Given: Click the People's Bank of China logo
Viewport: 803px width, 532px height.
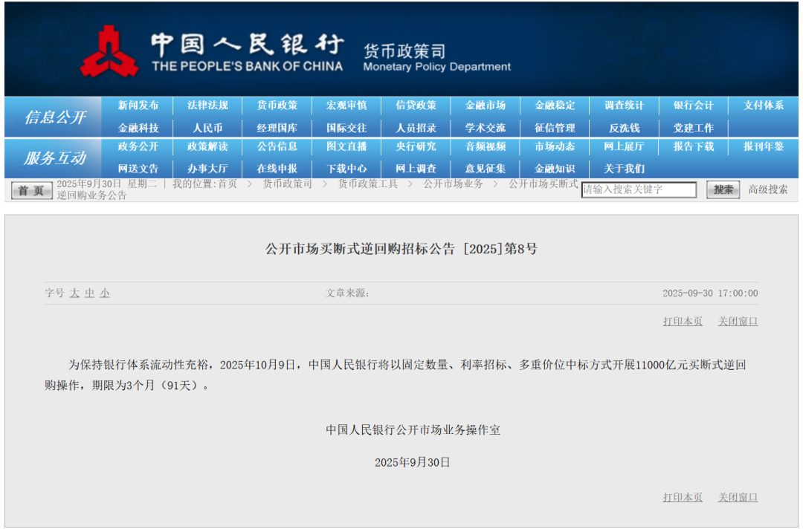Looking at the screenshot, I should (109, 51).
